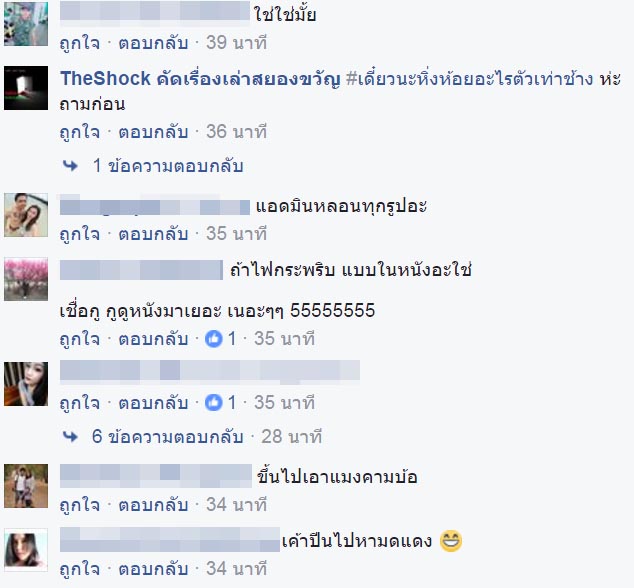
Task: Open the couple profile photo beside แอดมินหลอนทุกรูปอะ
Action: [26, 215]
